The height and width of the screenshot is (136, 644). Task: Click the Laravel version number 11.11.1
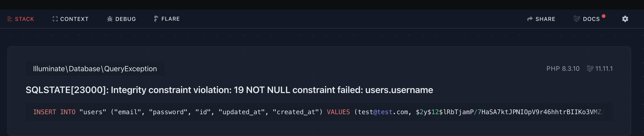point(604,69)
